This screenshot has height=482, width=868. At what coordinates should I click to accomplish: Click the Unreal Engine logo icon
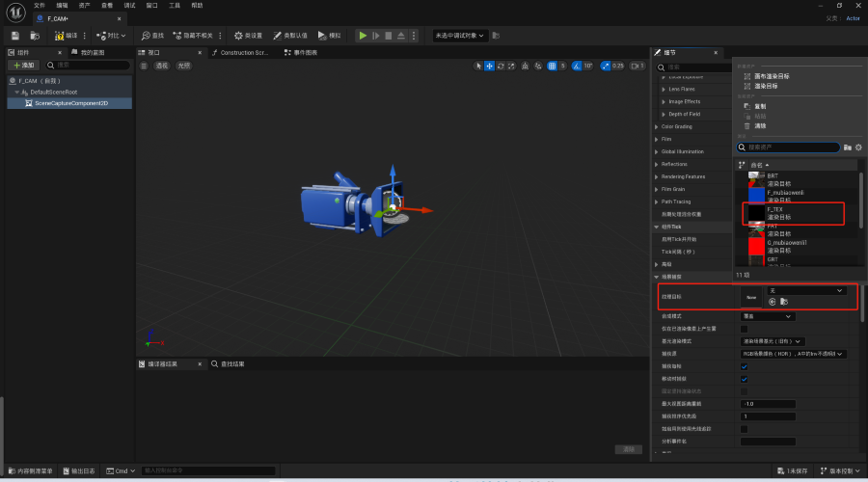point(15,13)
